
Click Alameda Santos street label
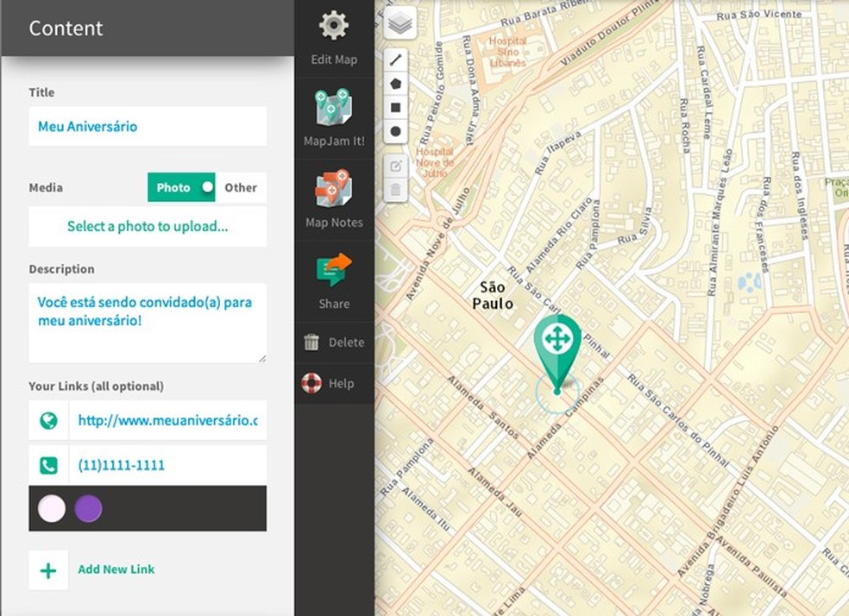(x=483, y=407)
